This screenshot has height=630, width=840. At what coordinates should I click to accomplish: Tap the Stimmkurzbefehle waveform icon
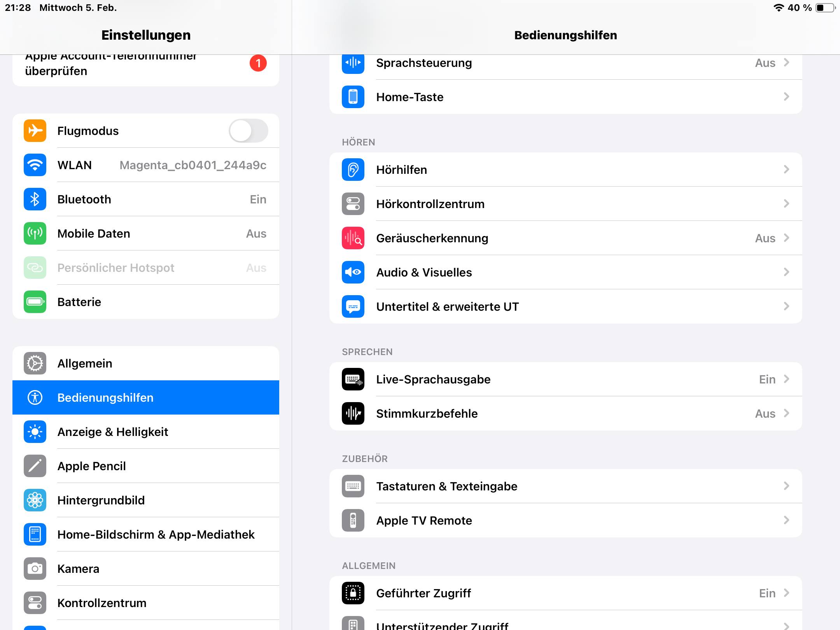[353, 413]
